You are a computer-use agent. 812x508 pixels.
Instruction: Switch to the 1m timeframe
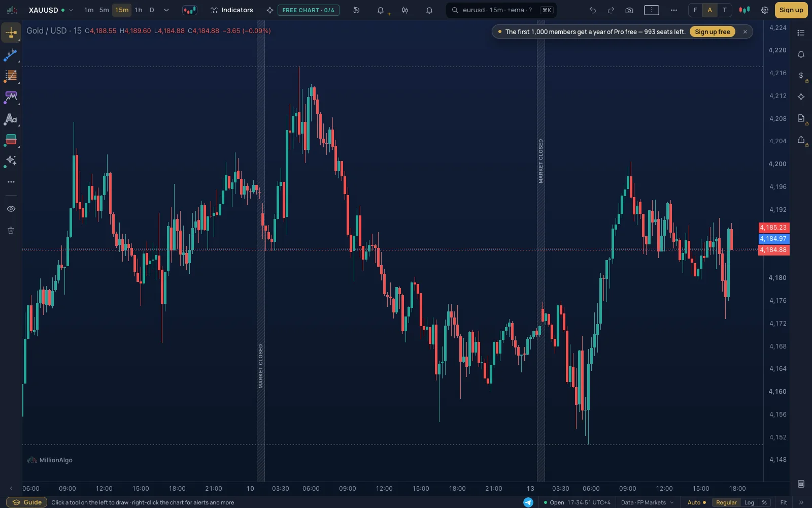89,10
